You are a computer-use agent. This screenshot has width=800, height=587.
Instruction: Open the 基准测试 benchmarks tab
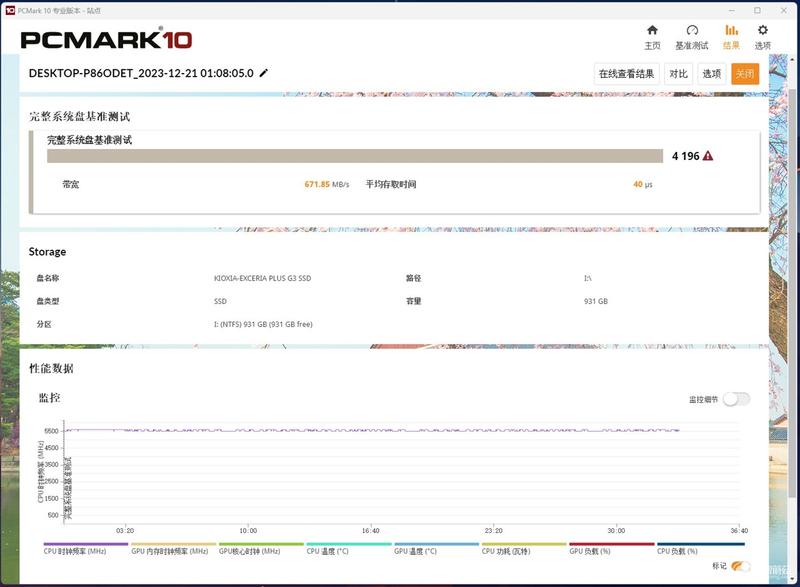point(692,37)
